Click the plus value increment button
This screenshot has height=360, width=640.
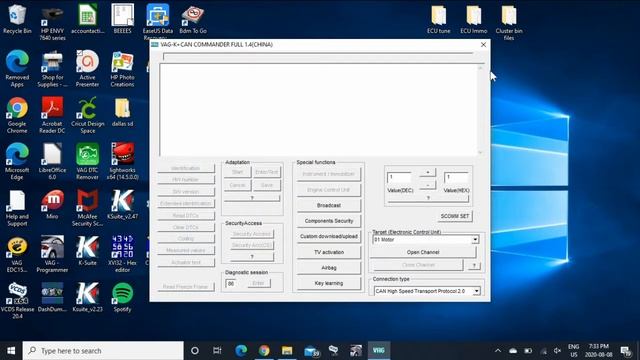(428, 173)
